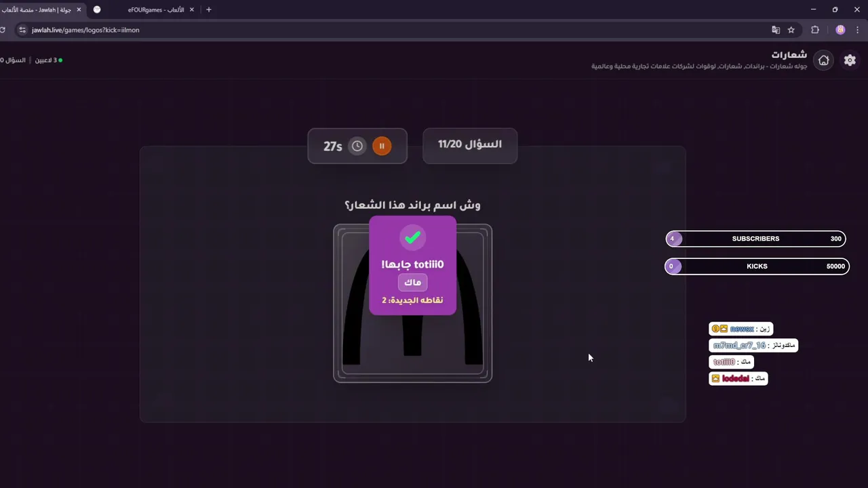868x488 pixels.
Task: Click lodedal chat message
Action: 738,378
